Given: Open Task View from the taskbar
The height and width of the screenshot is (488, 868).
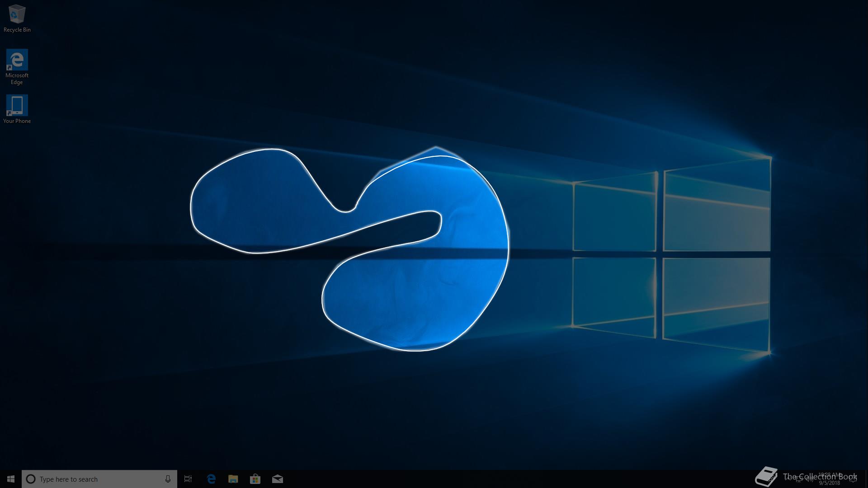Looking at the screenshot, I should tap(188, 479).
